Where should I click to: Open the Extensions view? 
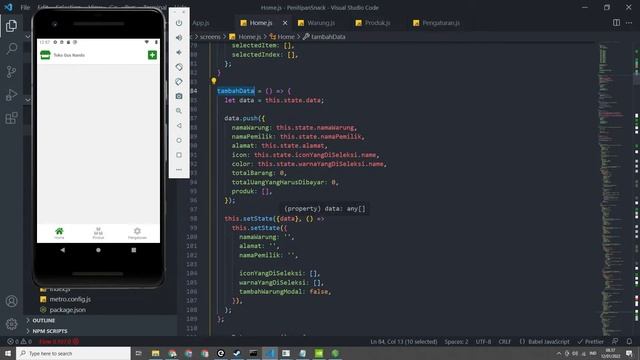[11, 118]
